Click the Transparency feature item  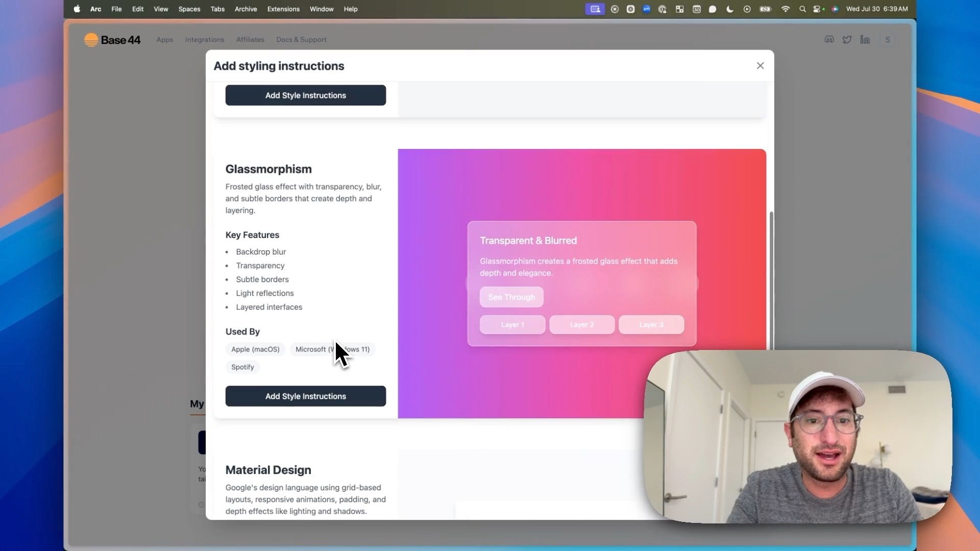(x=260, y=266)
